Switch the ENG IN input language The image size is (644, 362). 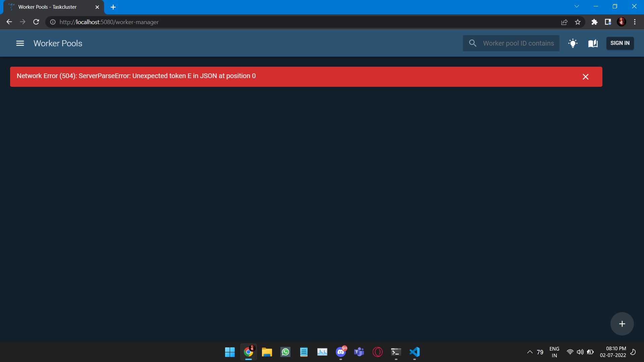click(554, 352)
